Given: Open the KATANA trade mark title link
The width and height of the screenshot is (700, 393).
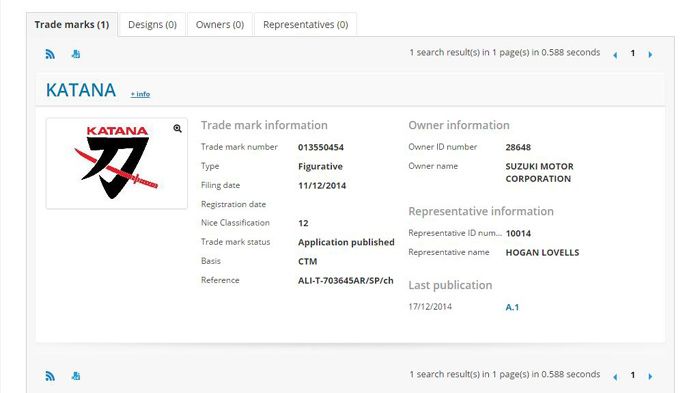Looking at the screenshot, I should click(81, 90).
